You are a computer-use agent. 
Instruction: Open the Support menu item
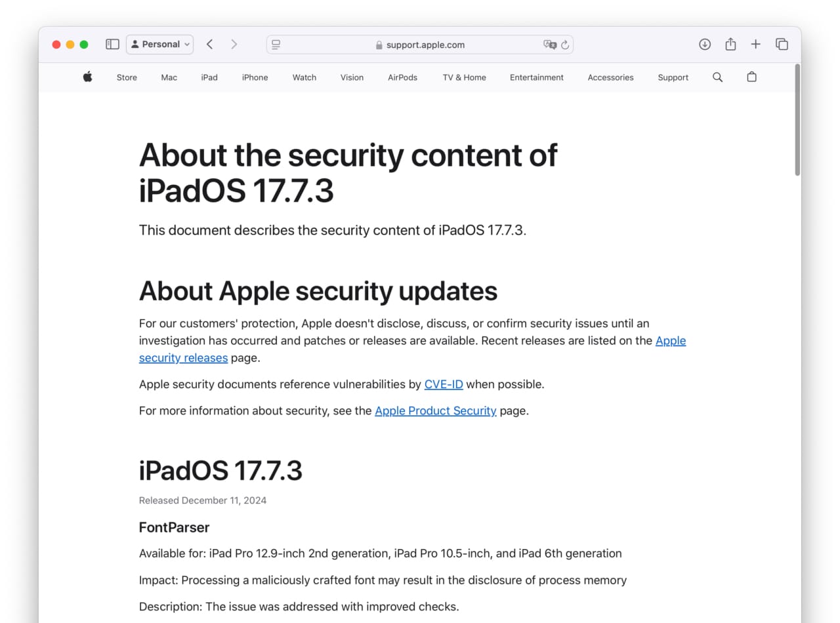673,77
